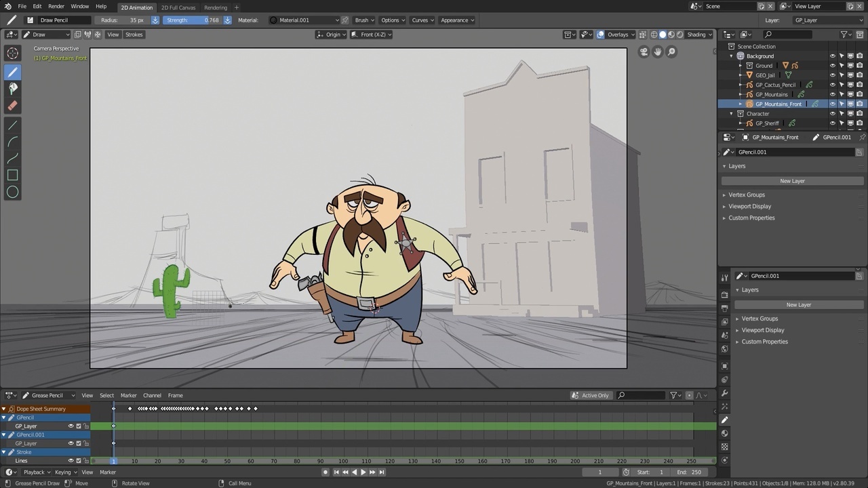The width and height of the screenshot is (868, 488).
Task: Click the pan view hand icon
Action: [657, 52]
